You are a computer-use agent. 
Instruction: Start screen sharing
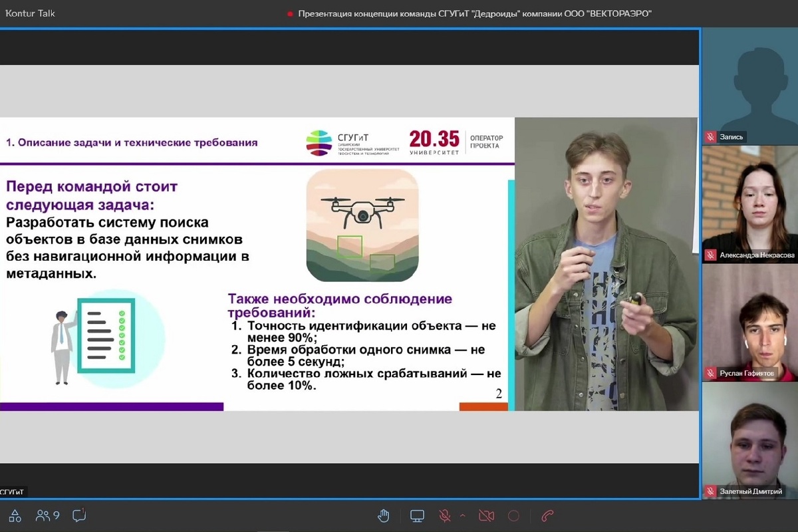tap(417, 515)
